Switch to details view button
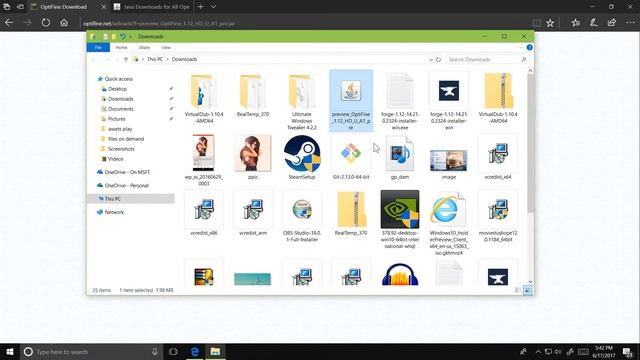The width and height of the screenshot is (640, 360). 518,290
